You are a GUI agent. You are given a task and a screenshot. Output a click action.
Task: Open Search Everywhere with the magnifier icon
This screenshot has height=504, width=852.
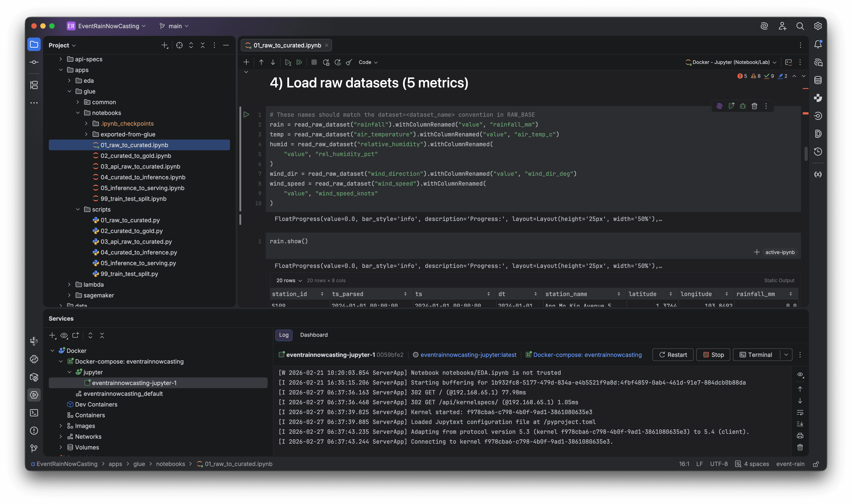[x=800, y=26]
